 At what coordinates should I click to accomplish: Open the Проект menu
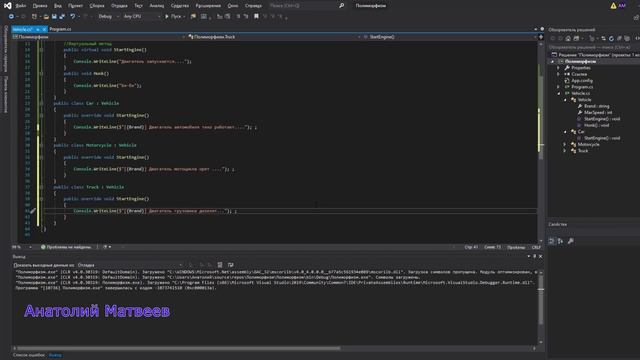coord(76,6)
